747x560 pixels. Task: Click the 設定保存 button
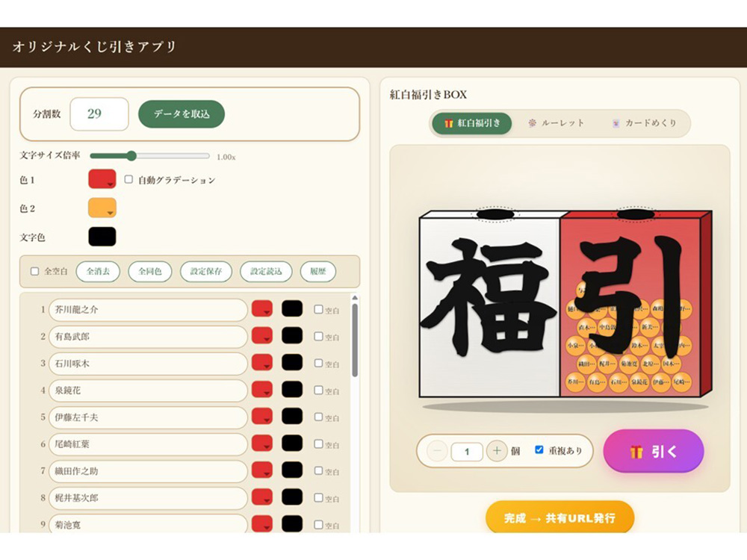coord(206,272)
